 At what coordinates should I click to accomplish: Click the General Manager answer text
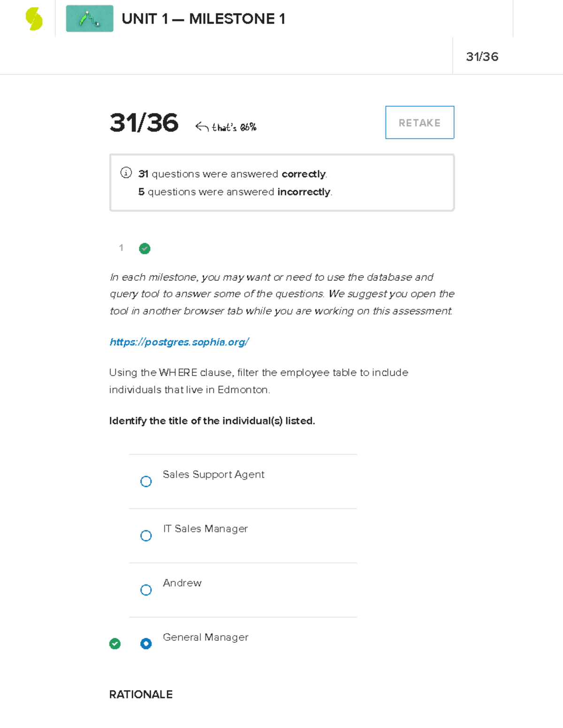(x=205, y=637)
